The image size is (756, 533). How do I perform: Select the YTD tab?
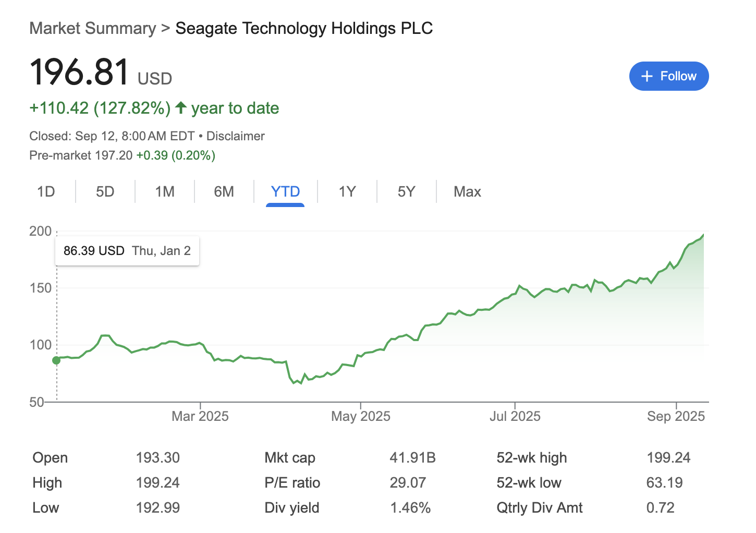pos(285,191)
